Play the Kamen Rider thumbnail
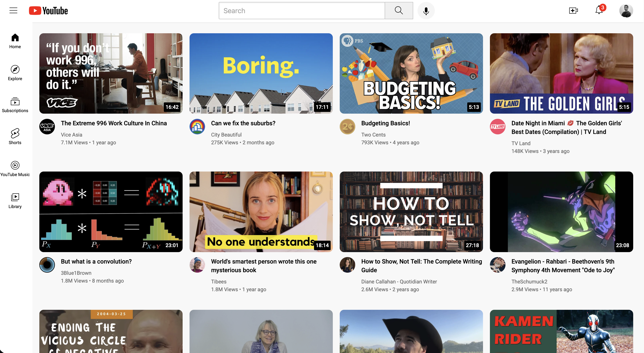Image resolution: width=644 pixels, height=353 pixels. [x=561, y=331]
